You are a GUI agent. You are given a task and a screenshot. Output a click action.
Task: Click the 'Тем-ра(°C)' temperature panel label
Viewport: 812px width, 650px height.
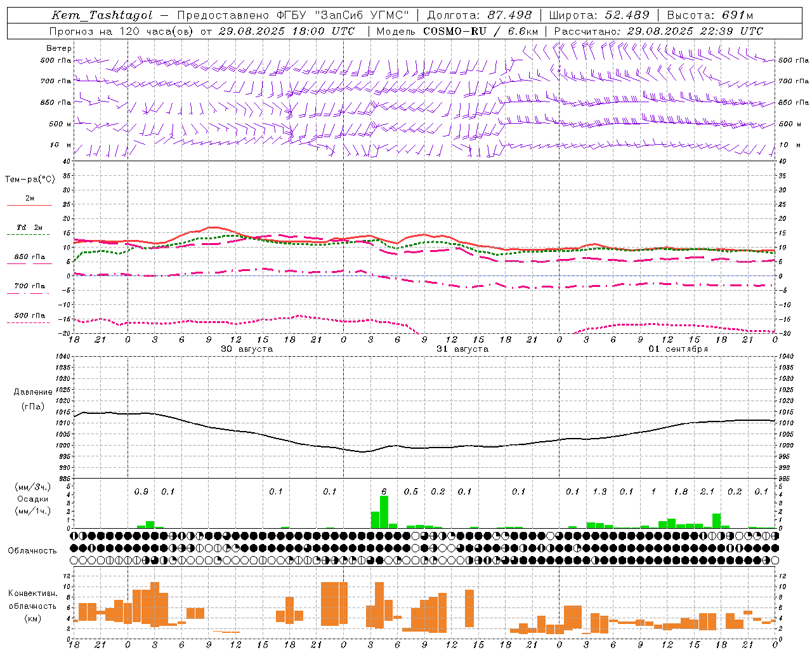pos(30,180)
